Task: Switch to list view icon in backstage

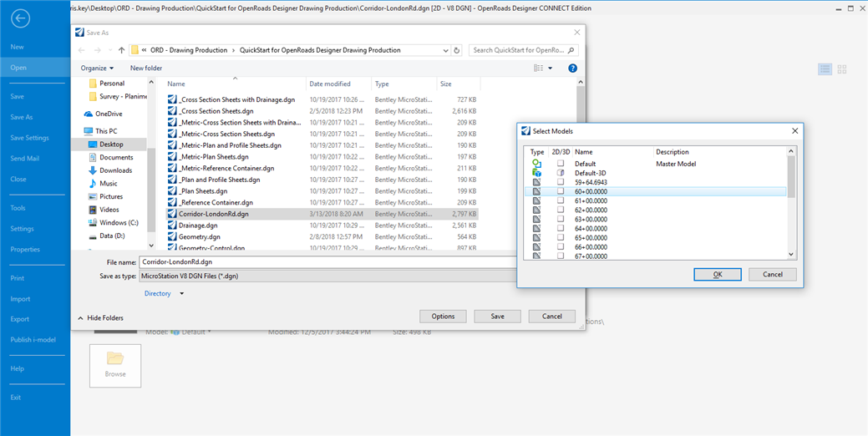Action: tap(825, 69)
